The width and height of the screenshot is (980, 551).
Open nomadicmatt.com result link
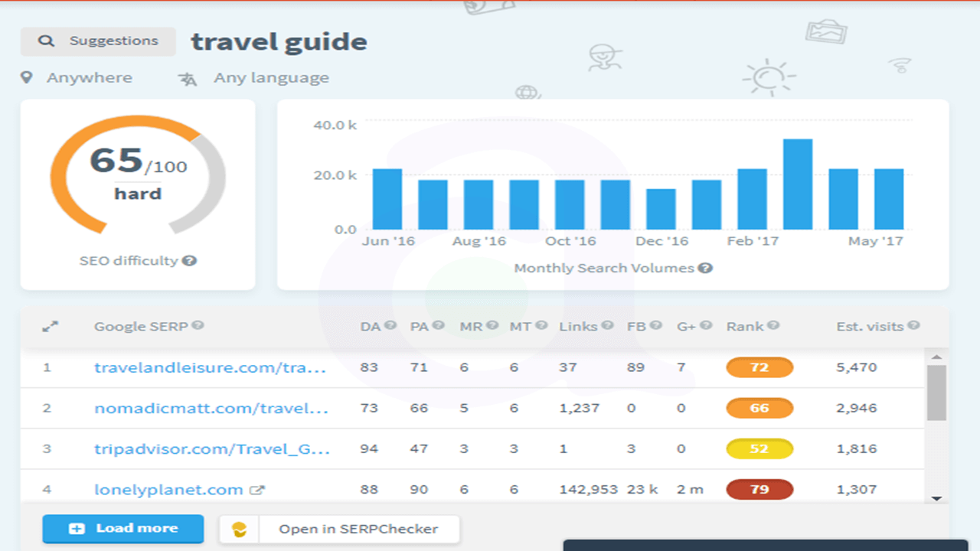coord(211,408)
